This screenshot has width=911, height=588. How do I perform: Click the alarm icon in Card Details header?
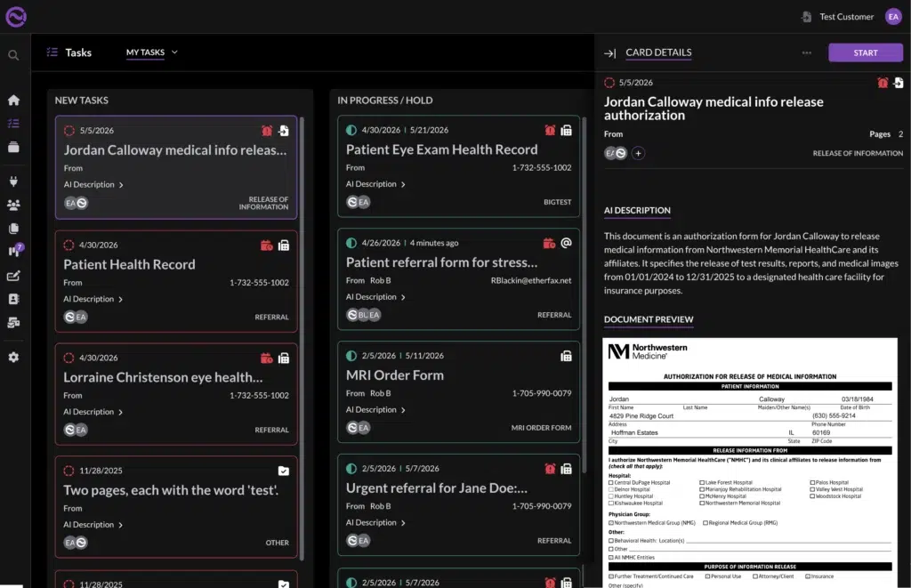point(883,83)
